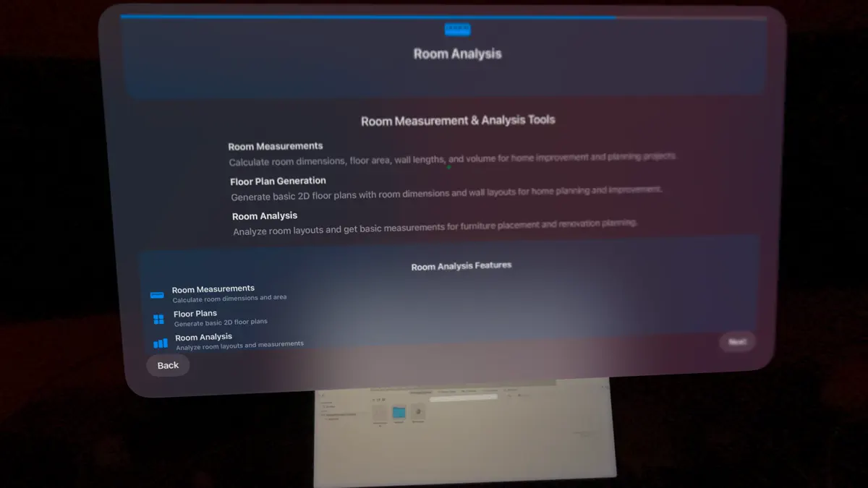868x488 pixels.
Task: Click the 'Floor Plan Generation' heading
Action: (278, 181)
